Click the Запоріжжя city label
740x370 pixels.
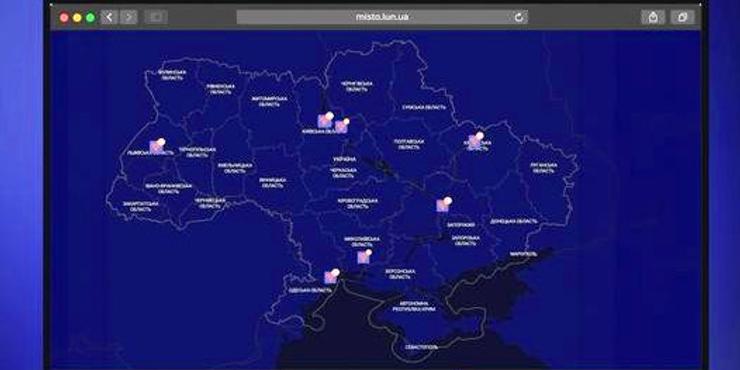click(460, 225)
